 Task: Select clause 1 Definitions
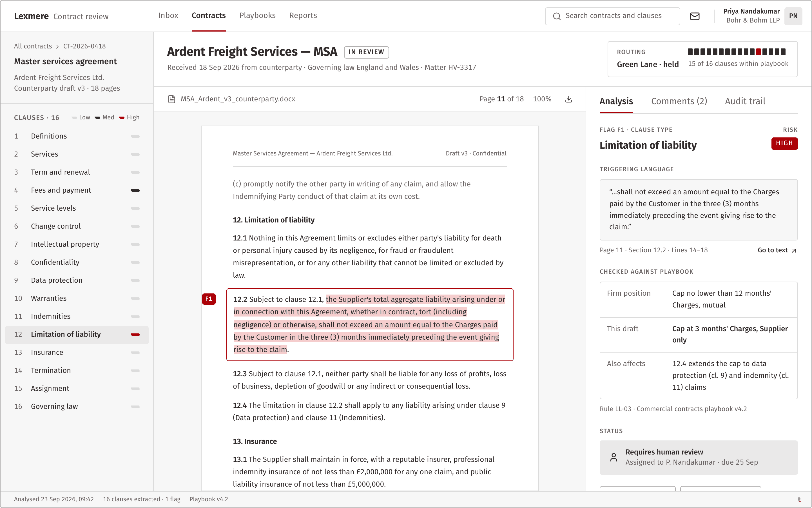[x=77, y=136]
